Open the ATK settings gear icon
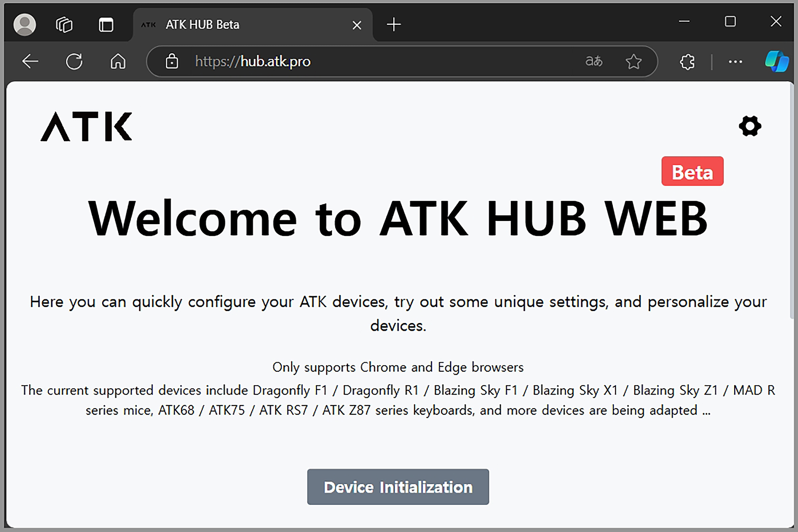 click(x=750, y=126)
